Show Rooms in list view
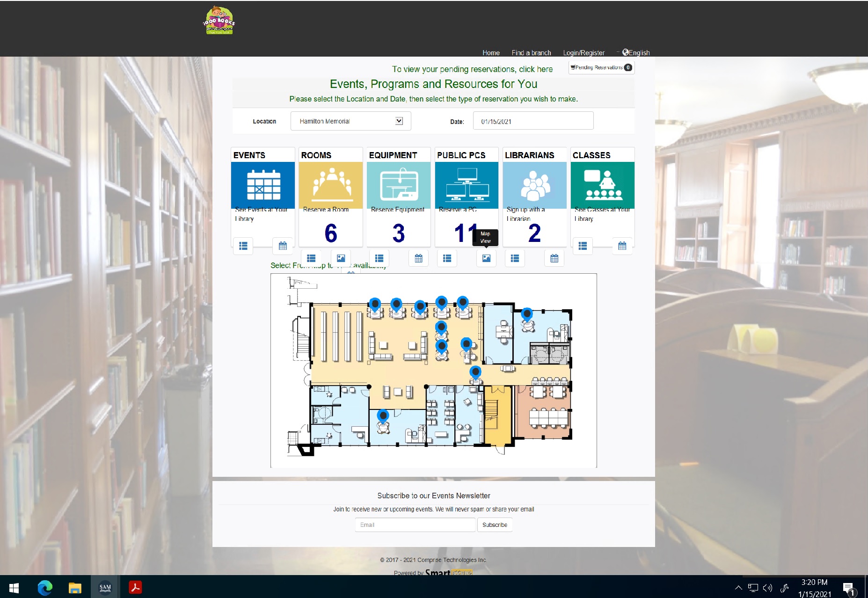The image size is (868, 598). pyautogui.click(x=311, y=258)
